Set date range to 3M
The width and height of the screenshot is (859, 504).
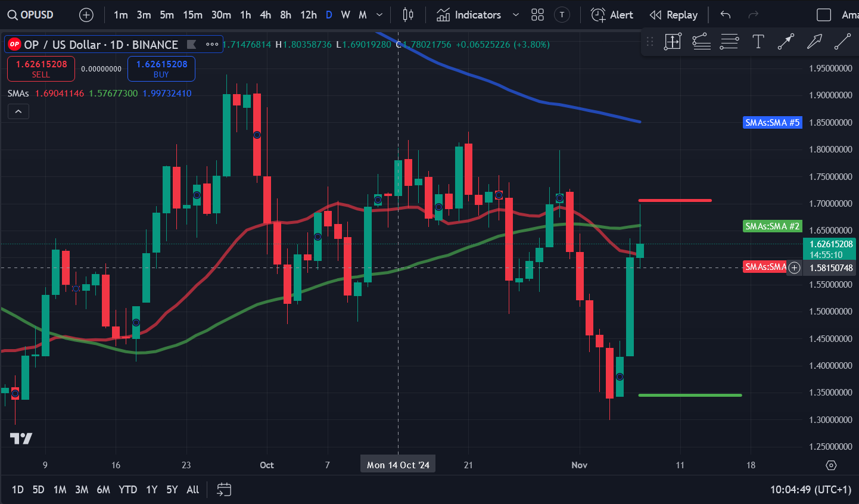(x=82, y=490)
